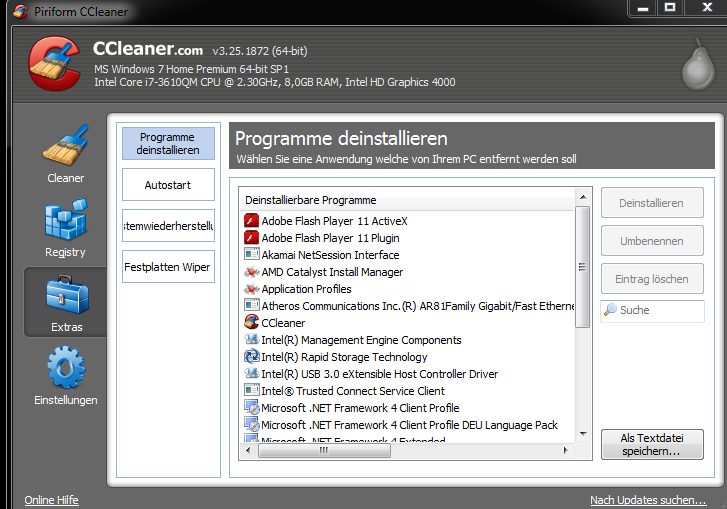Open Einstellungen gear icon

[x=66, y=368]
